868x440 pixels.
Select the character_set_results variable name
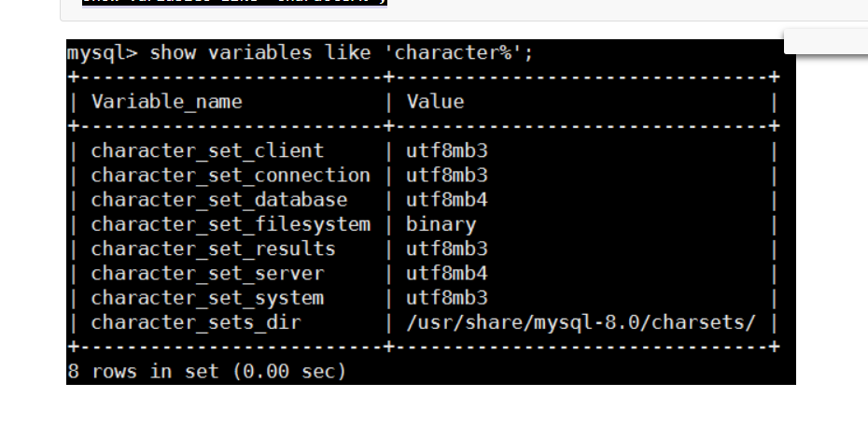213,248
